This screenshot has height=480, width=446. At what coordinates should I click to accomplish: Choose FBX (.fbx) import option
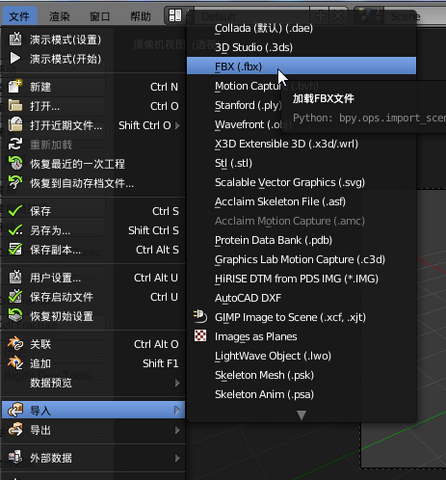pos(301,66)
